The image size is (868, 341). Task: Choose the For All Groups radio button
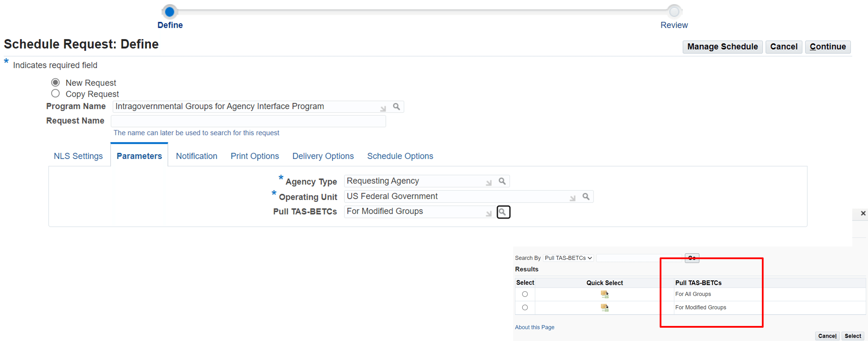(525, 294)
